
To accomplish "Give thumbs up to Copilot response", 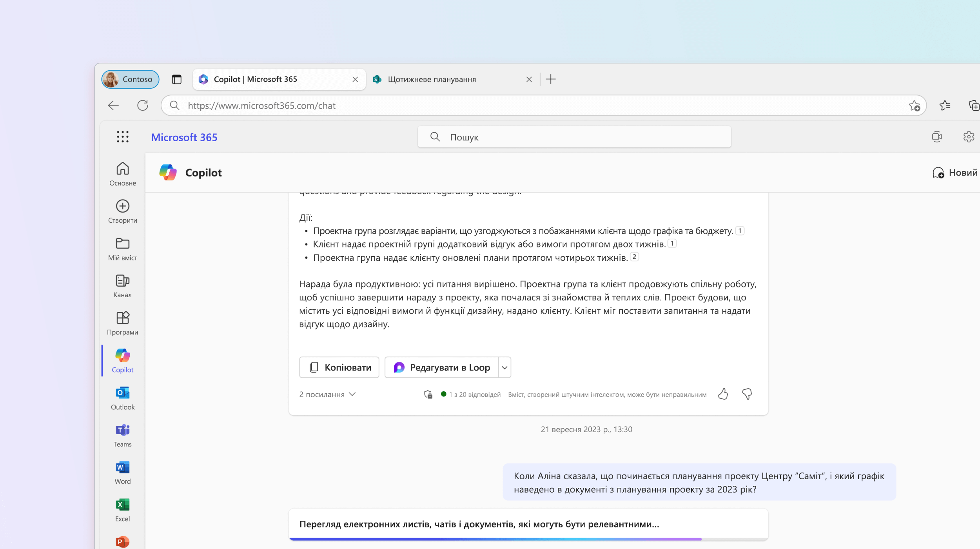I will [x=723, y=394].
